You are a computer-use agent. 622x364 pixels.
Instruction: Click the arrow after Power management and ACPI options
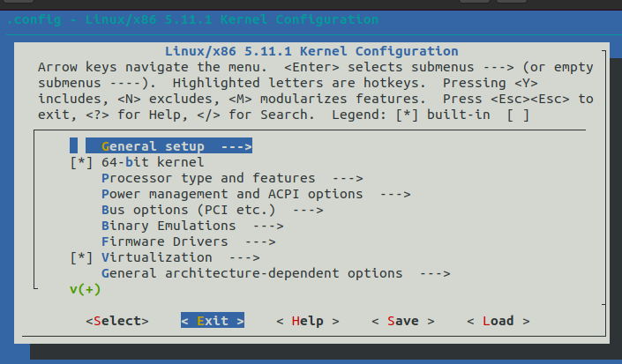coord(395,195)
